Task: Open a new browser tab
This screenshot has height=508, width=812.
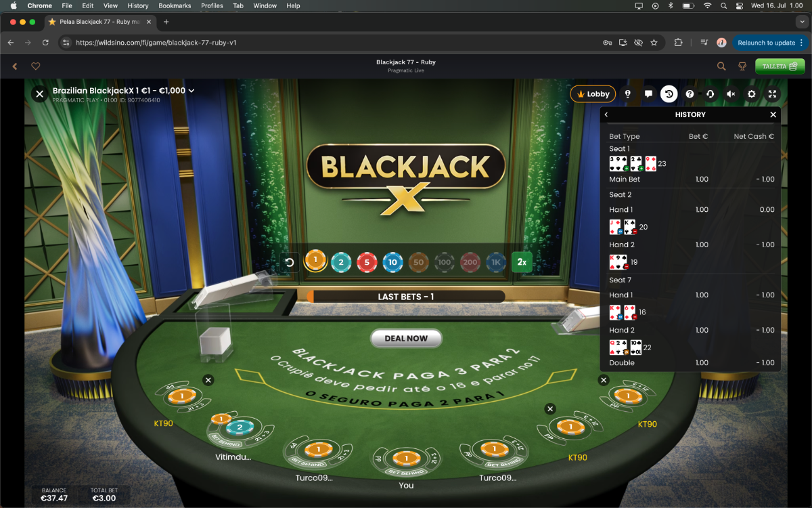Action: tap(166, 22)
